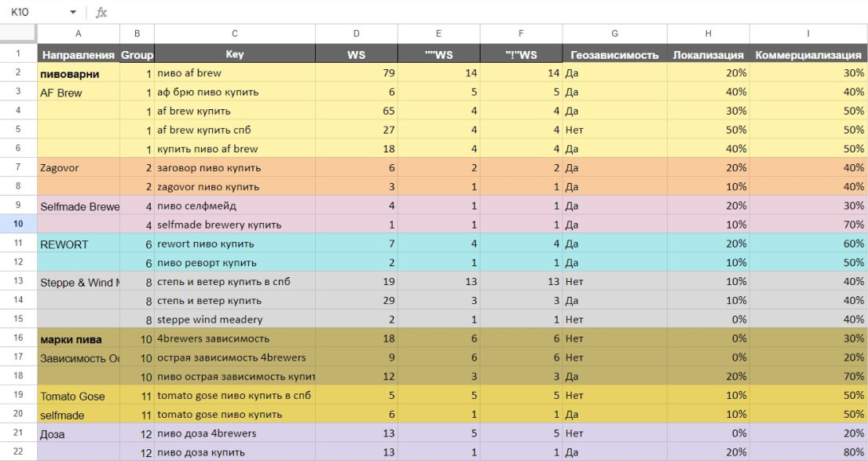Select row 10 header

18,224
